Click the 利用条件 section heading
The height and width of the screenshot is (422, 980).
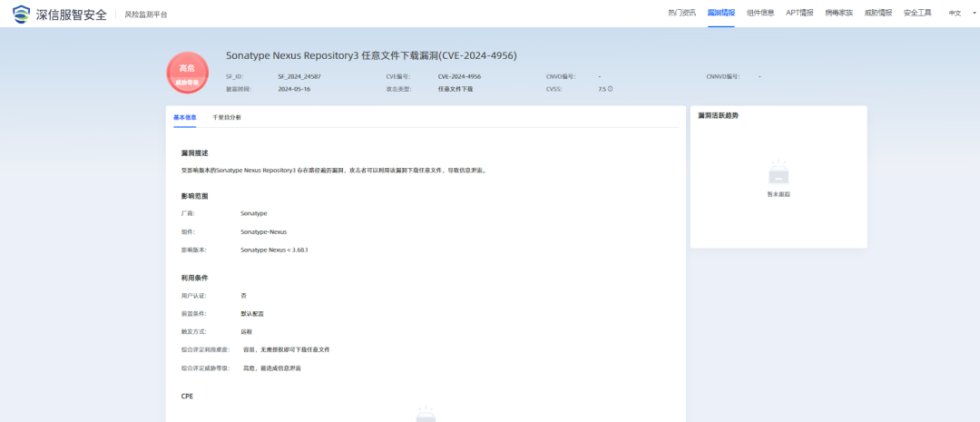pyautogui.click(x=194, y=278)
